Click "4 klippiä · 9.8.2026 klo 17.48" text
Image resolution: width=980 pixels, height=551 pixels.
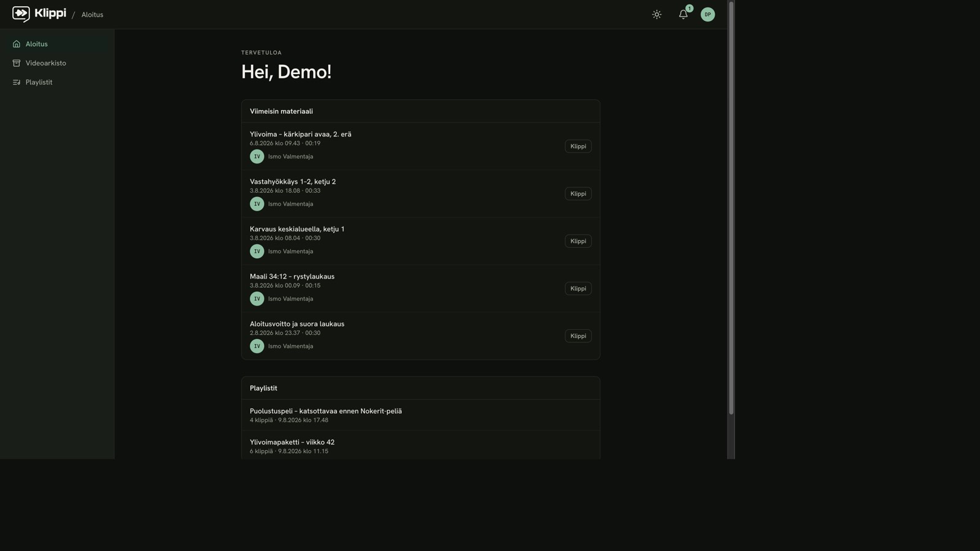(289, 420)
